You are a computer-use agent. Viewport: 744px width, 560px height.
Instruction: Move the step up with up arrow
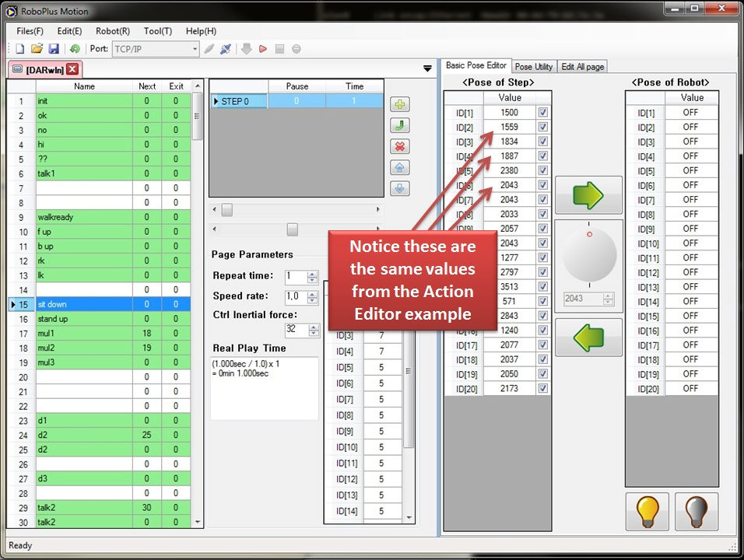(x=400, y=167)
